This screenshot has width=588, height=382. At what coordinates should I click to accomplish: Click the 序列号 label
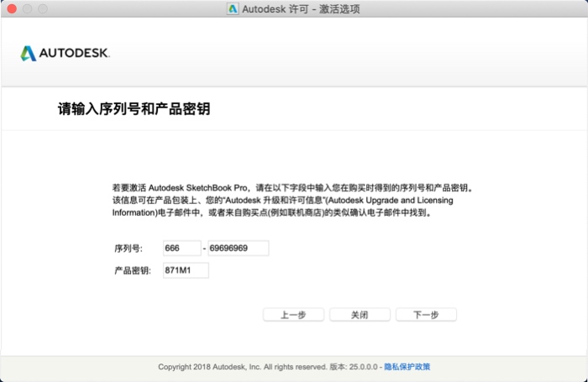[128, 249]
